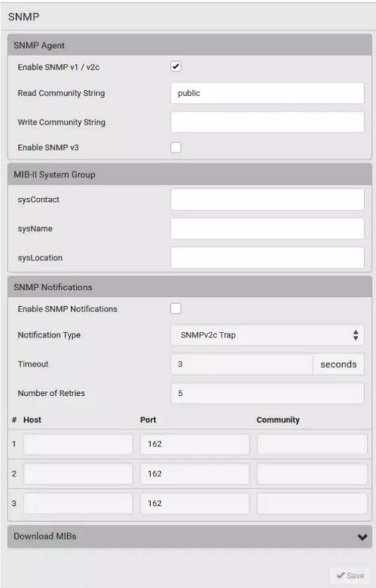Click the SNMP Agent section header
The height and width of the screenshot is (588, 376).
pos(189,45)
